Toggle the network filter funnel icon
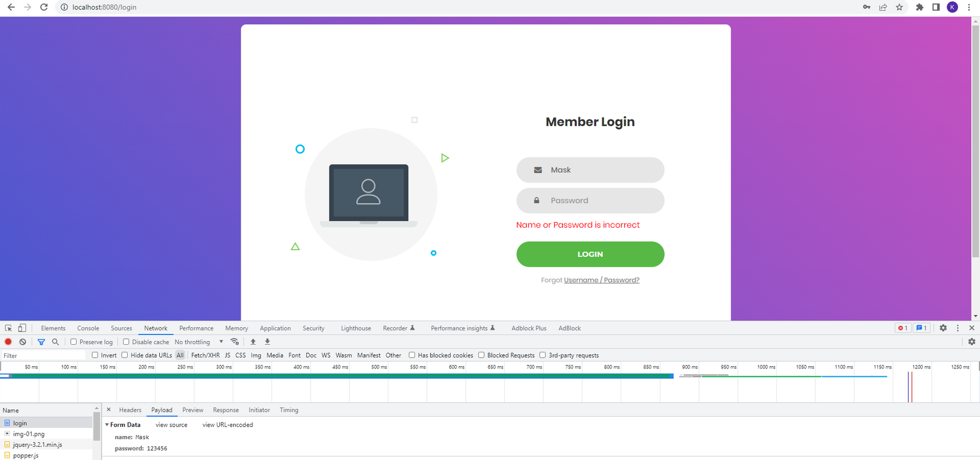The height and width of the screenshot is (460, 980). (41, 342)
